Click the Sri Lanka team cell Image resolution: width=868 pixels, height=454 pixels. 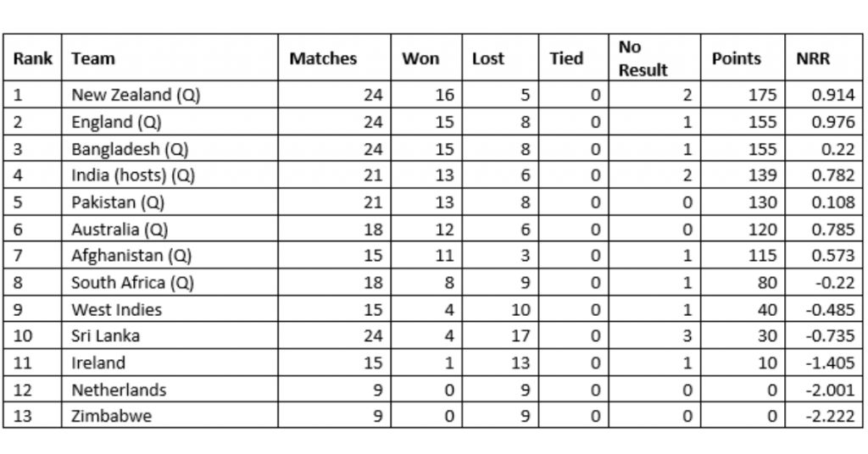170,335
